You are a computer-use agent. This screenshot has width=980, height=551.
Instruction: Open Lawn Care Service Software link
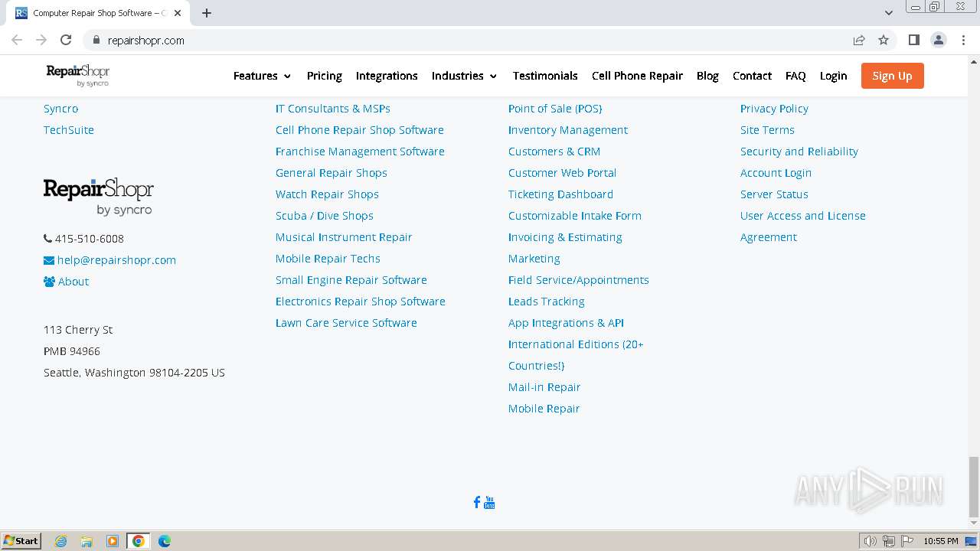[346, 323]
